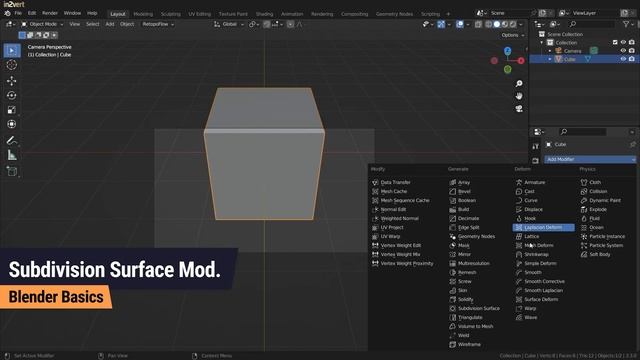Viewport: 640px width, 360px height.
Task: Choose the Move tool
Action: 12,80
